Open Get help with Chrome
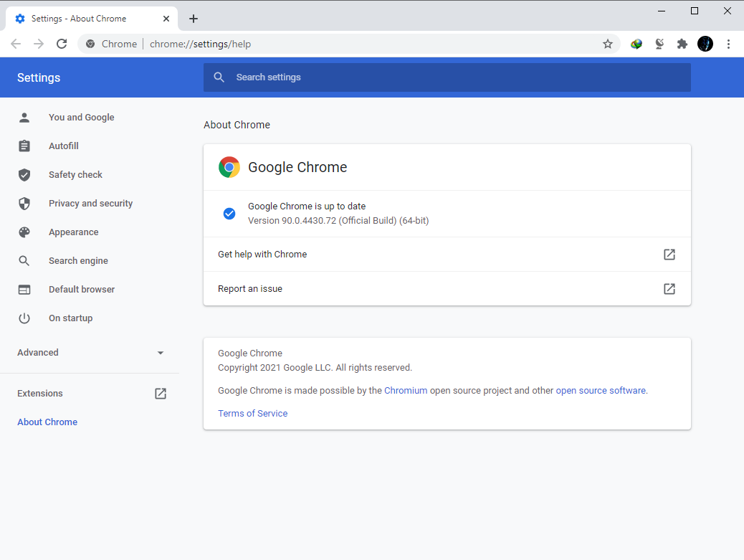 click(x=447, y=255)
